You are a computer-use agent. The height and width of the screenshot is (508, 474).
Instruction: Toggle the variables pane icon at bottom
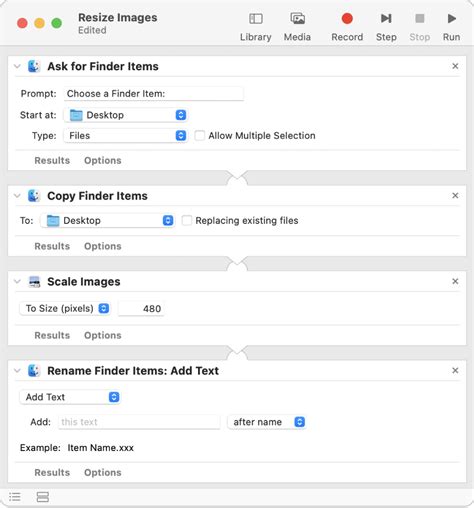click(43, 497)
